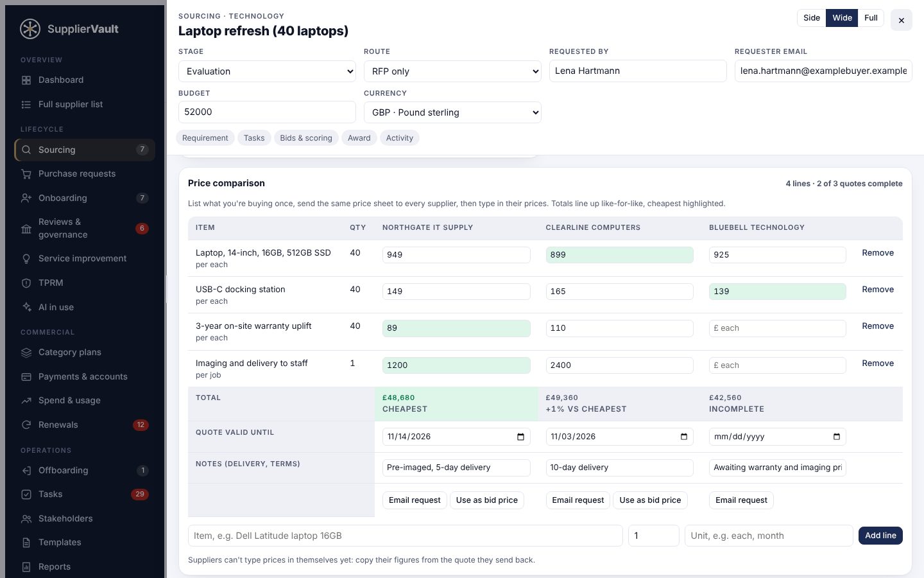
Task: Jump to the Tasks section tab
Action: (x=254, y=138)
